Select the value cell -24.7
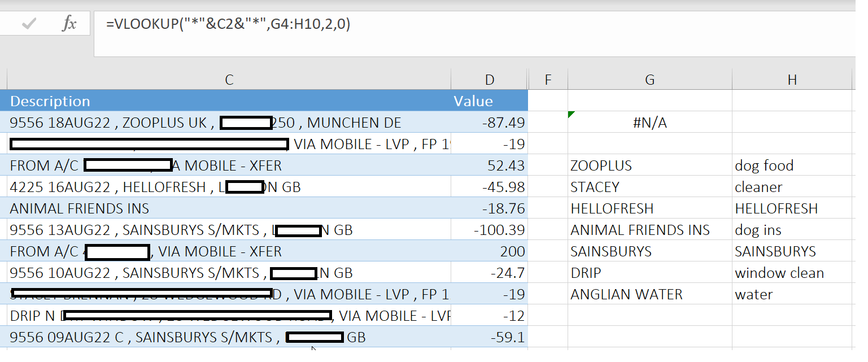 point(489,273)
